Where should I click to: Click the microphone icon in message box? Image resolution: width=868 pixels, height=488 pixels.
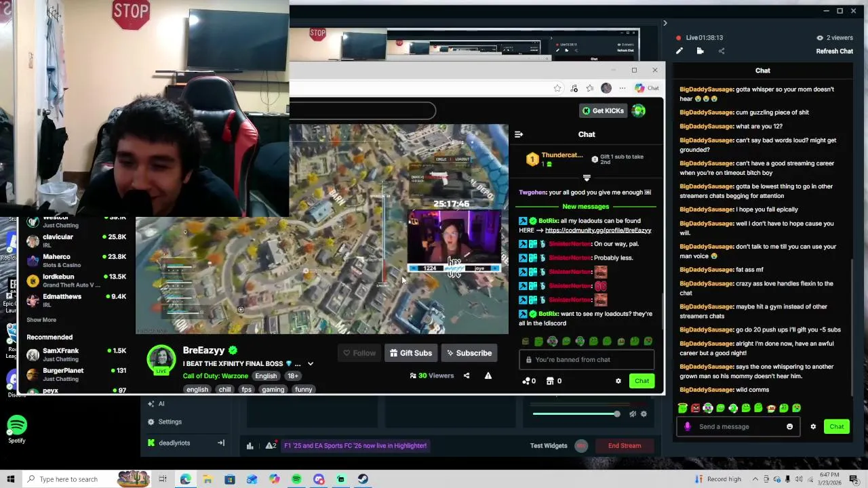pyautogui.click(x=688, y=427)
